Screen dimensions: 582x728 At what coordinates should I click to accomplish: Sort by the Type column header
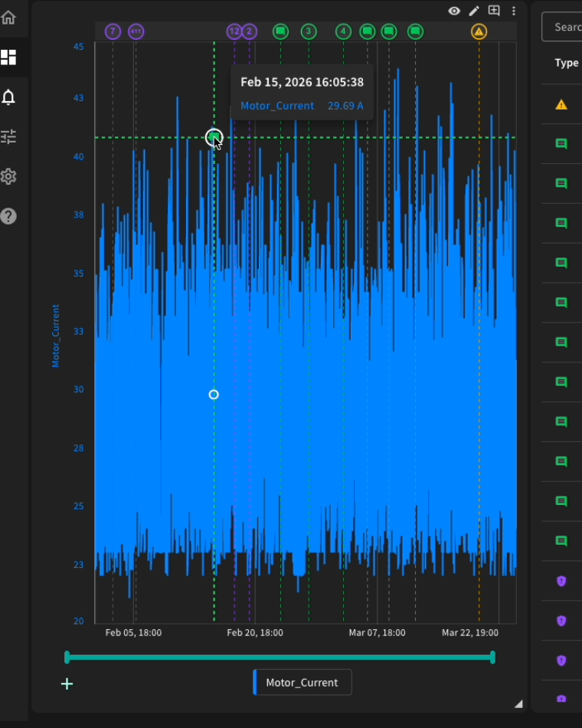(x=566, y=63)
